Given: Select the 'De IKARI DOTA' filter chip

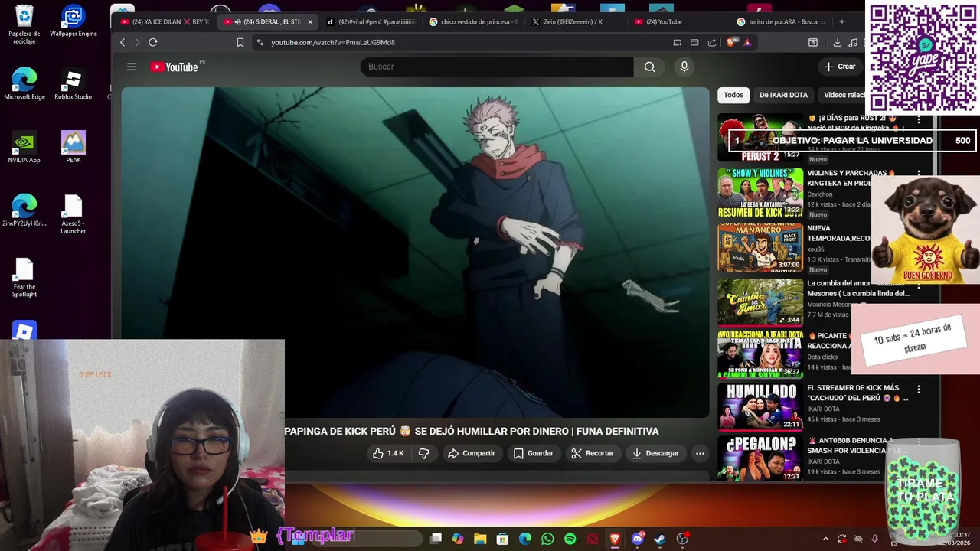Looking at the screenshot, I should click(783, 95).
